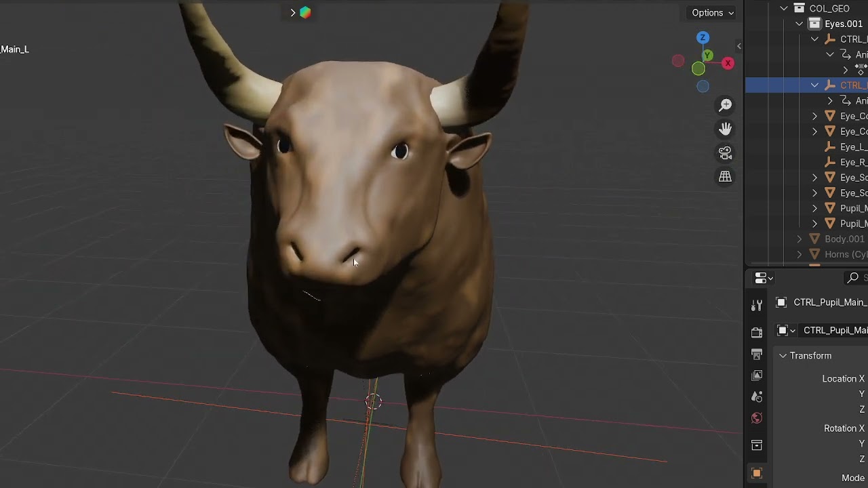This screenshot has width=868, height=488.
Task: Select Body.001 in the outliner
Action: click(x=844, y=239)
